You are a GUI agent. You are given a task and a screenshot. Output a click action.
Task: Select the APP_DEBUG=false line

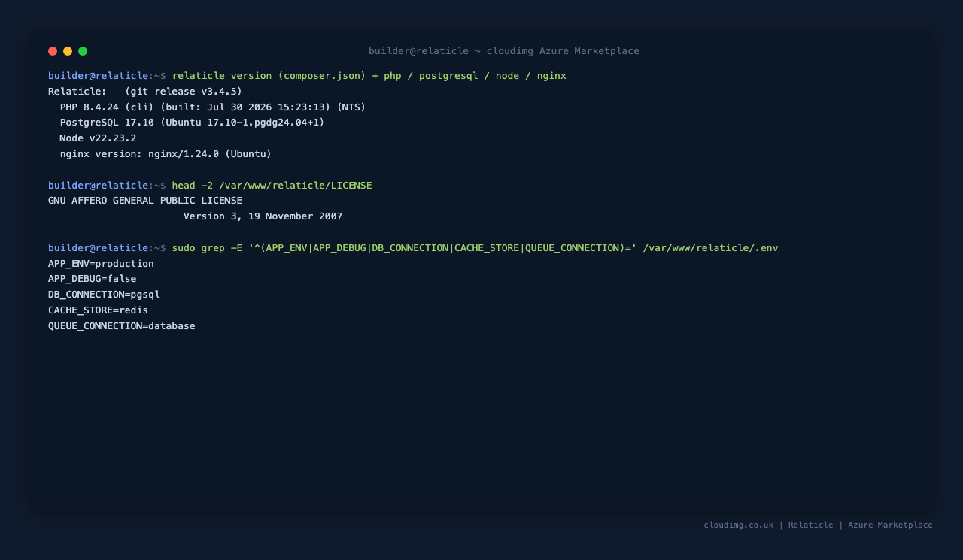(93, 279)
